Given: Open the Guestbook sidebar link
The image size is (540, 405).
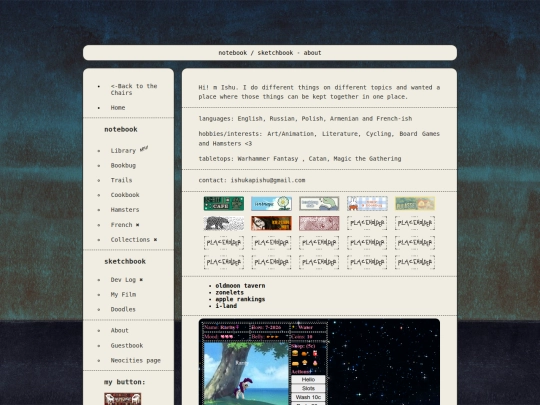Looking at the screenshot, I should (127, 345).
